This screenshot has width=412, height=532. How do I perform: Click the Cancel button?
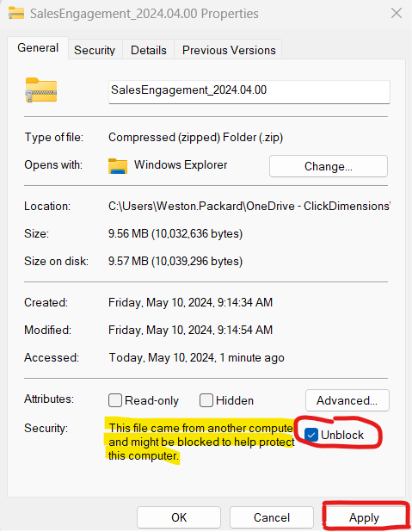pyautogui.click(x=272, y=517)
